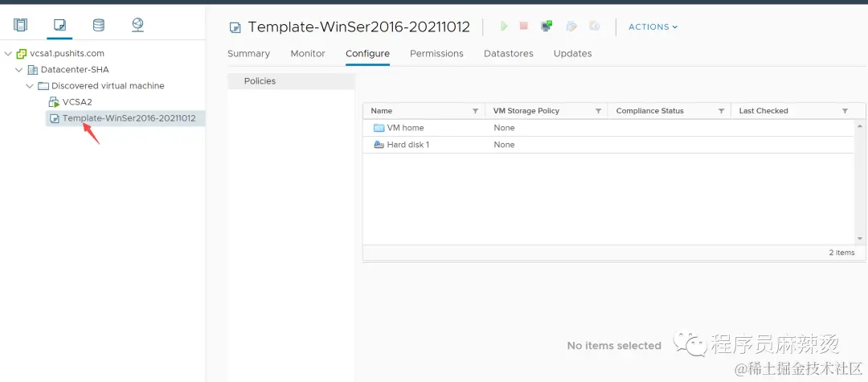The height and width of the screenshot is (382, 868).
Task: Sort by the Name column header
Action: pyautogui.click(x=382, y=111)
